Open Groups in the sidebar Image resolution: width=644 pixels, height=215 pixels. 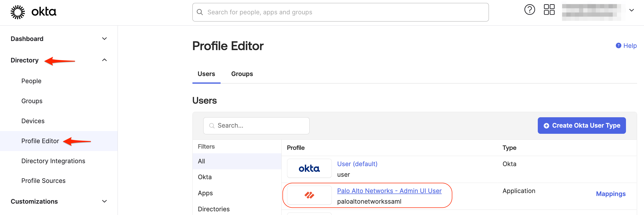tap(32, 101)
